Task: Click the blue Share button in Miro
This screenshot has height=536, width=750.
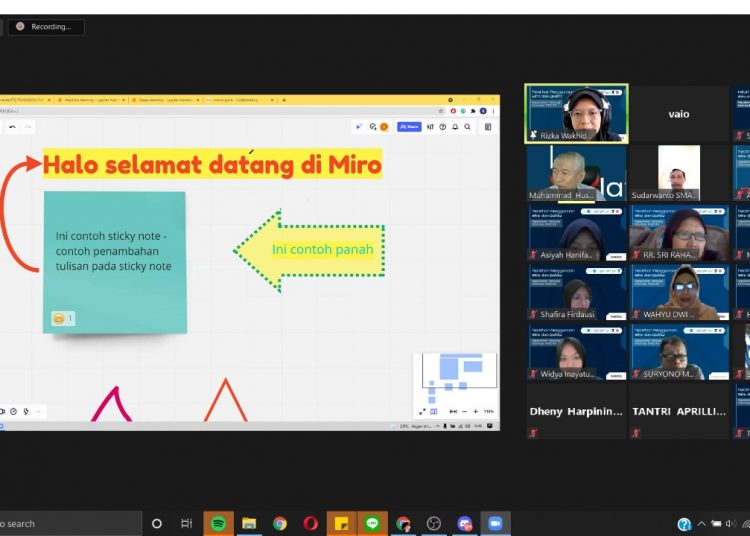Action: click(x=409, y=127)
